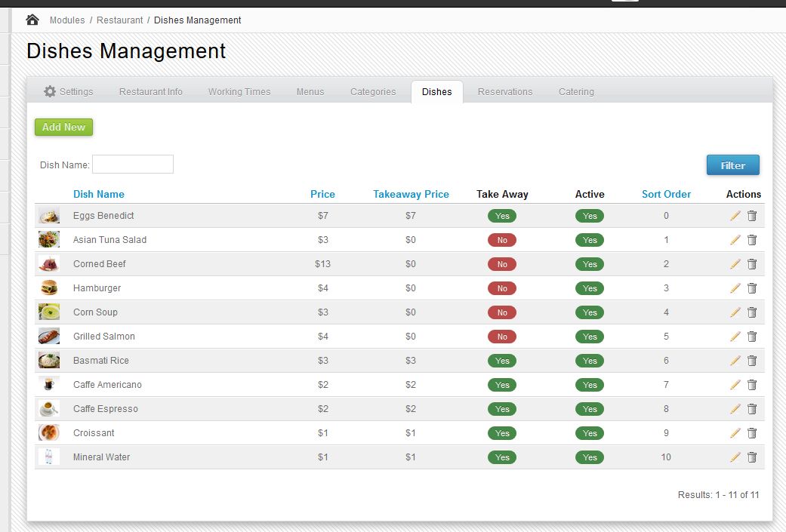Toggle Active status for Basmati Rice
Viewport: 786px width, 532px height.
[x=590, y=361]
